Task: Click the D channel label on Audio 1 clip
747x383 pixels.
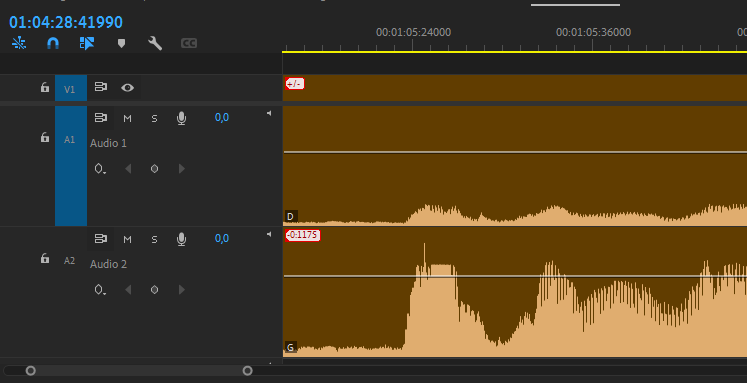Action: pos(290,216)
